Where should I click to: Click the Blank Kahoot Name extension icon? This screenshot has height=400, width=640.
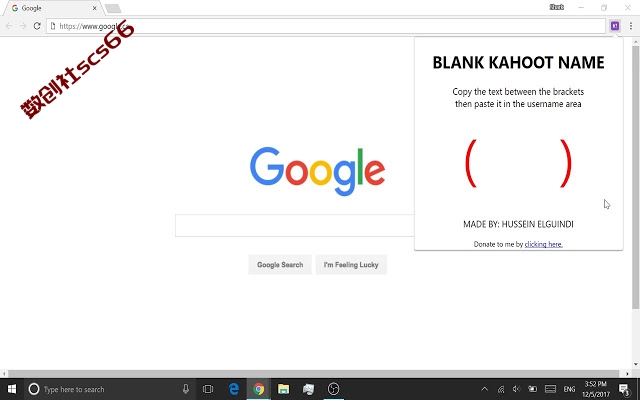(615, 26)
